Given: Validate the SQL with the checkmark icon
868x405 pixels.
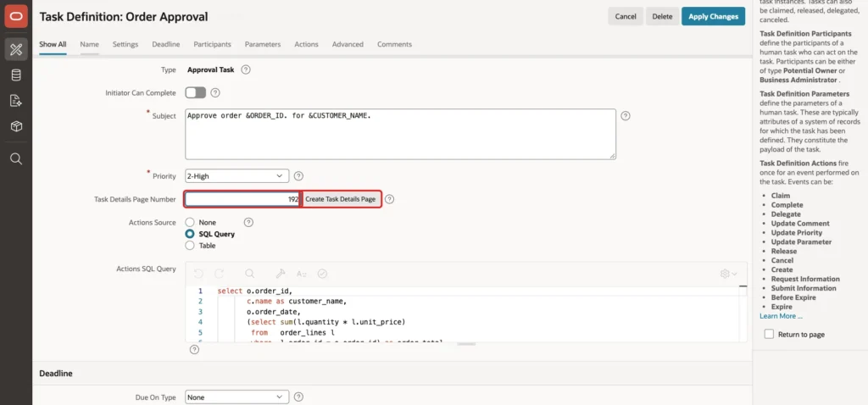Looking at the screenshot, I should (x=322, y=274).
